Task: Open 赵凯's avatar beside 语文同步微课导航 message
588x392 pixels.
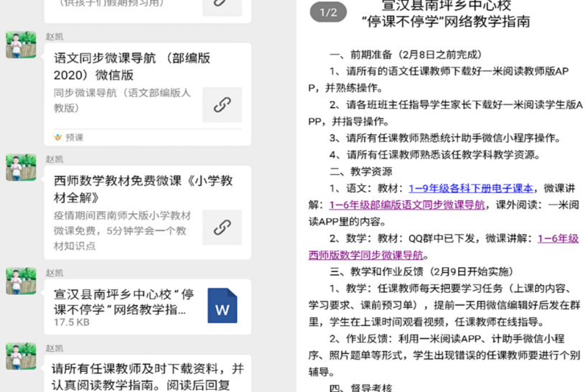Action: pos(21,45)
